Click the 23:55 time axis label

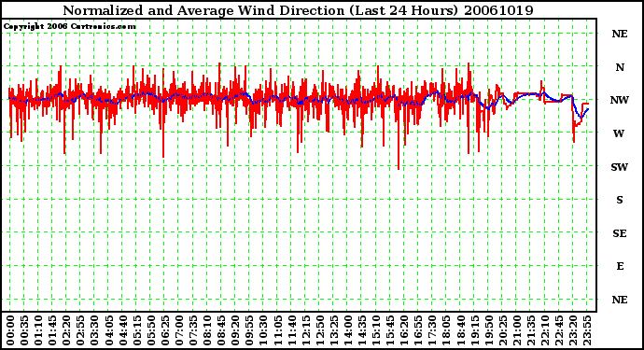pos(586,330)
